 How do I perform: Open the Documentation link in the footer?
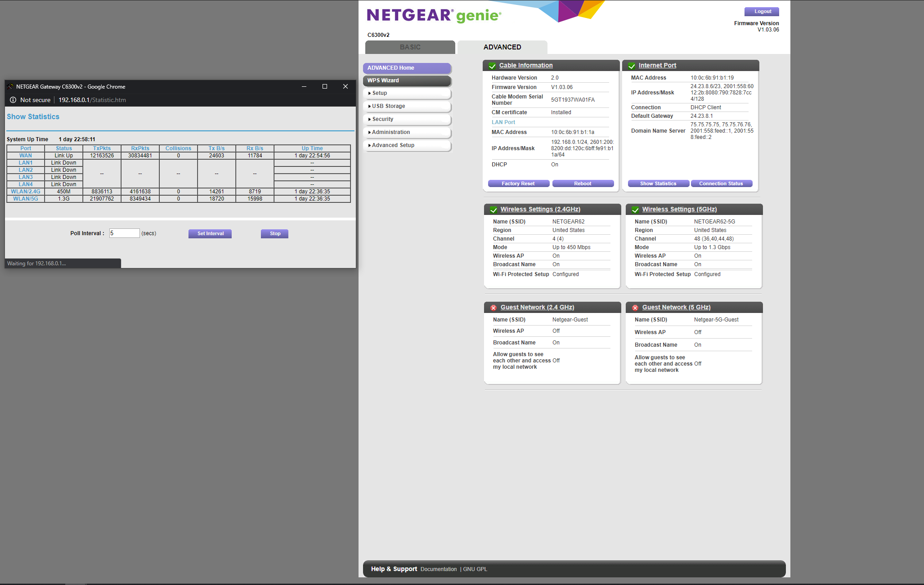pyautogui.click(x=438, y=569)
